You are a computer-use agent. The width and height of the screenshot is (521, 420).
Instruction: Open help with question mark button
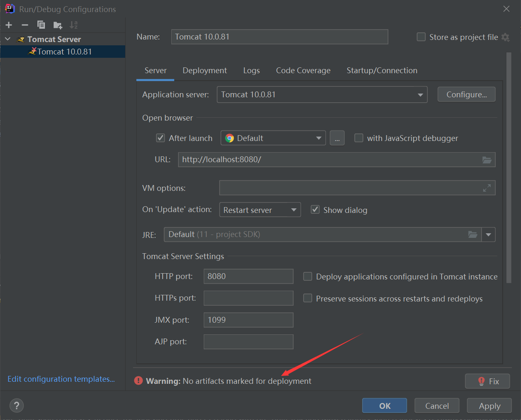coord(17,406)
